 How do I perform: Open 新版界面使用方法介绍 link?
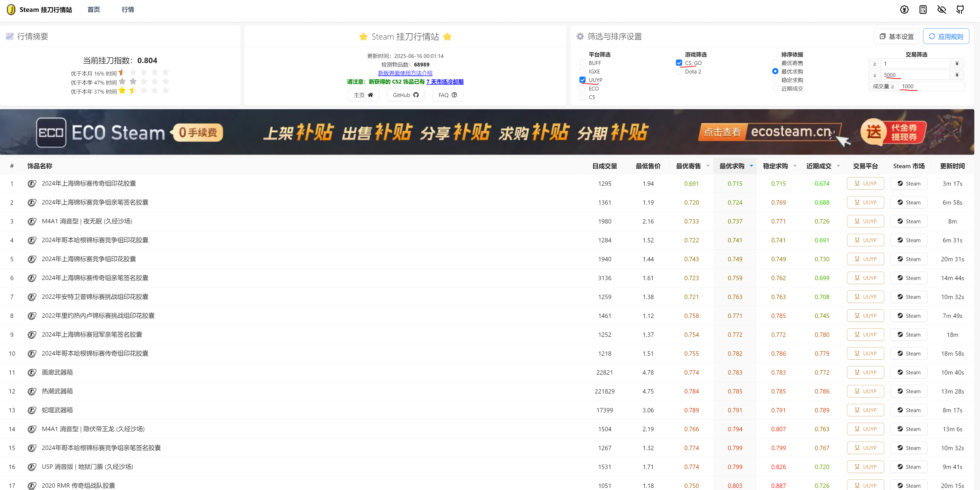click(405, 73)
